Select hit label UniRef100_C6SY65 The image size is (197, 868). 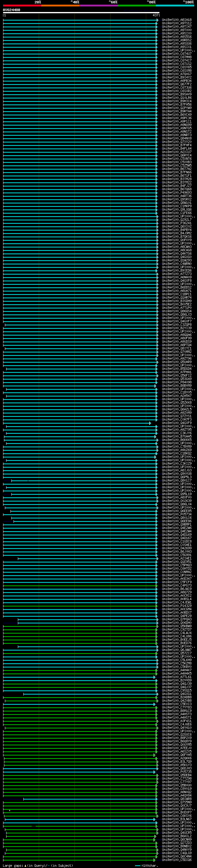[x=177, y=67]
